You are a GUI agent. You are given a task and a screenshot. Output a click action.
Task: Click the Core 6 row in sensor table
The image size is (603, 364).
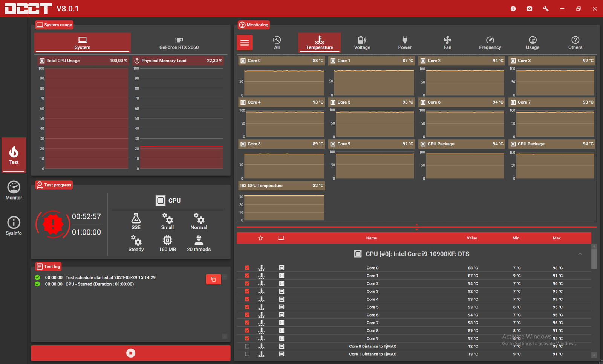[414, 315]
